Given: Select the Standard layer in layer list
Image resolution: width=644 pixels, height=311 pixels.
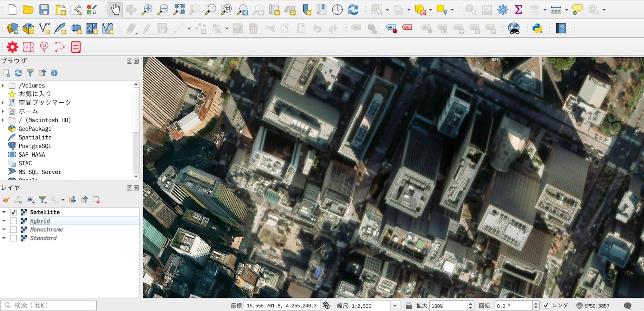Looking at the screenshot, I should click(43, 238).
